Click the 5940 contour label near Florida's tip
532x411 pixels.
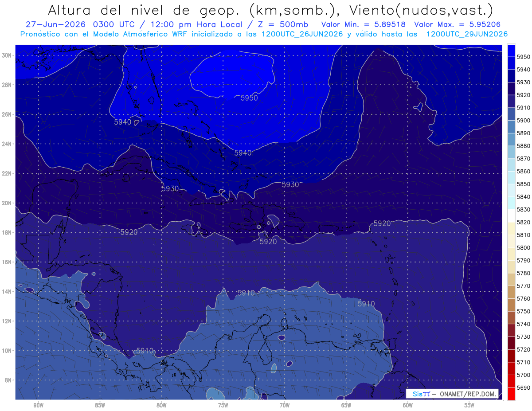coord(123,122)
